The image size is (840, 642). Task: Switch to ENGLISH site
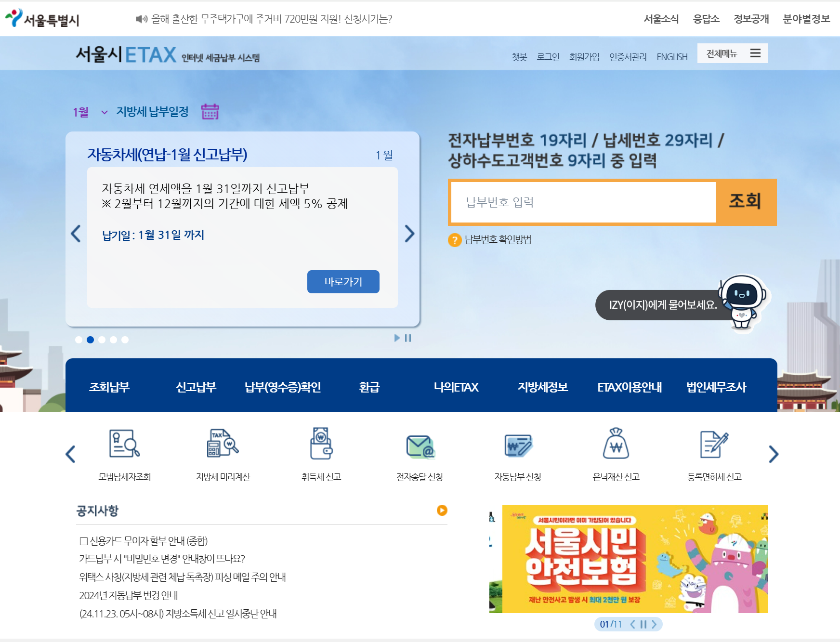(x=672, y=57)
